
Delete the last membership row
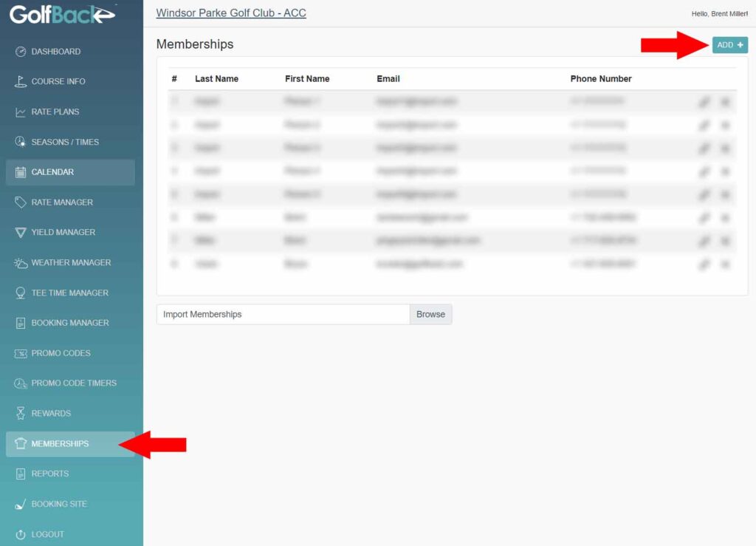[x=725, y=264]
